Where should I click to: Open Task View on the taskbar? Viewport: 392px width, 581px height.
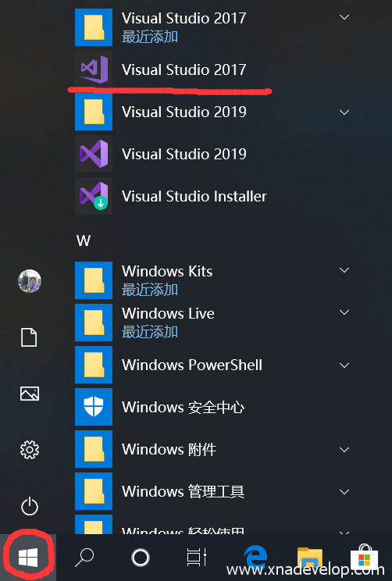(x=196, y=558)
